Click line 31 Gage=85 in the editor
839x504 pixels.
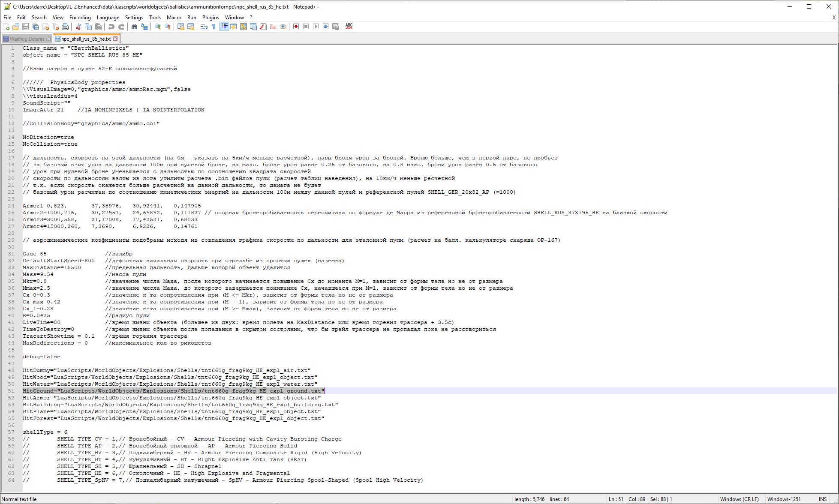coord(35,254)
